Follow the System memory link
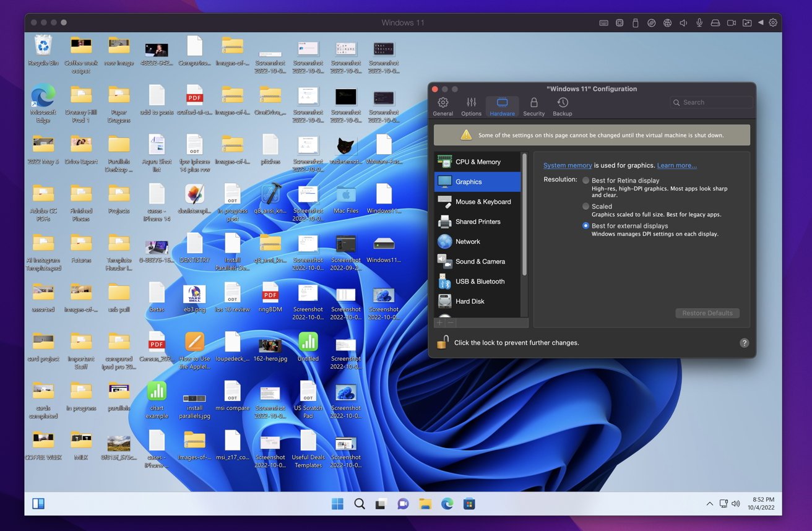The image size is (812, 531). [x=568, y=165]
